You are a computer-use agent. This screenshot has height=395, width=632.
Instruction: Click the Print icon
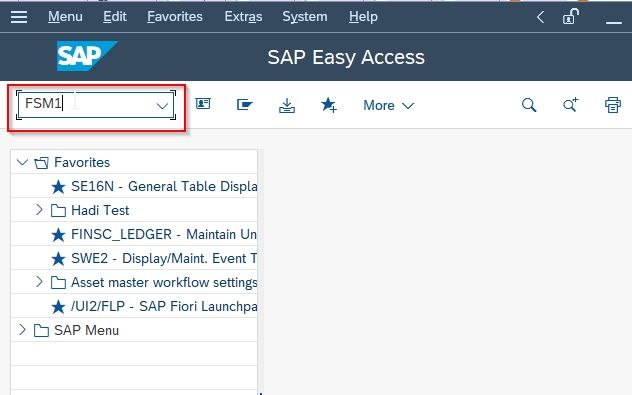pos(612,105)
